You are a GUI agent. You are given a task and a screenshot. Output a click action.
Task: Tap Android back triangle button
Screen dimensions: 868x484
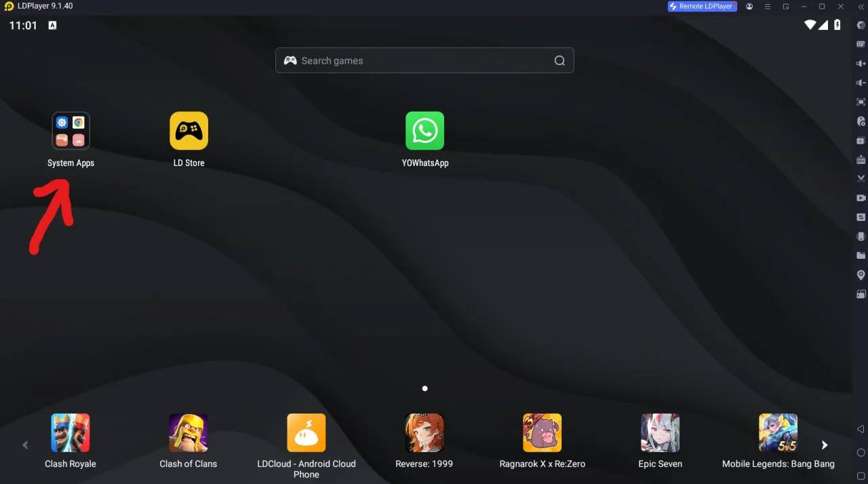tap(861, 429)
